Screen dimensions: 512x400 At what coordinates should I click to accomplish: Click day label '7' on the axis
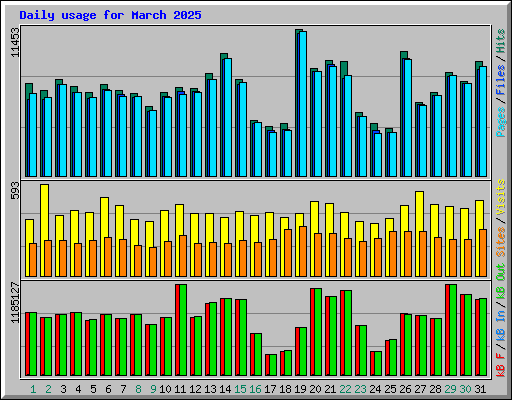click(x=123, y=389)
